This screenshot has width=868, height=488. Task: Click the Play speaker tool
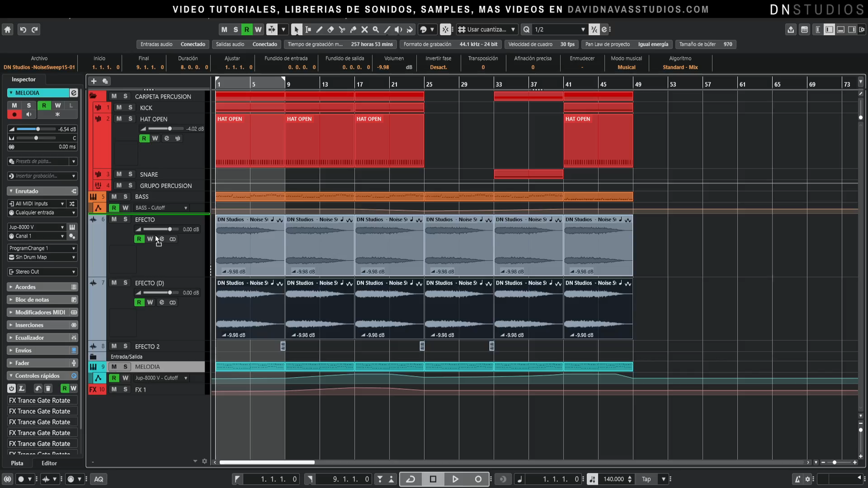[398, 30]
